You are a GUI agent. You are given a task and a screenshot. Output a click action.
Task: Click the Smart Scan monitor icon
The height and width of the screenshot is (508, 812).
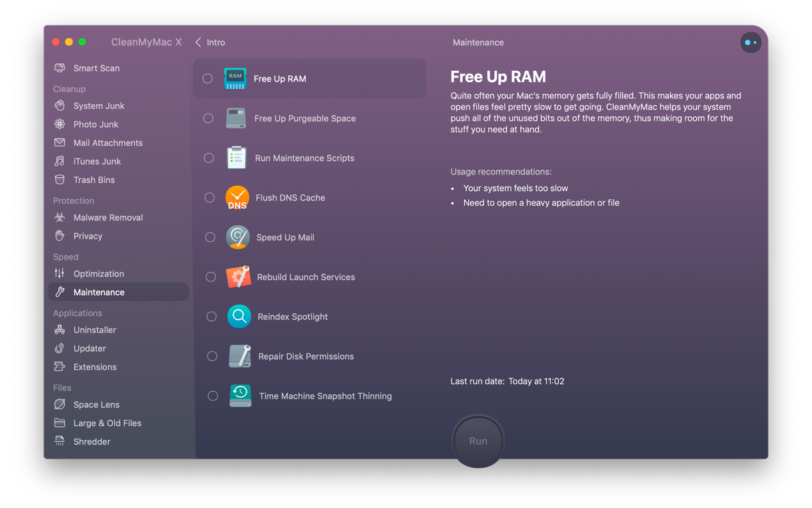(x=60, y=68)
